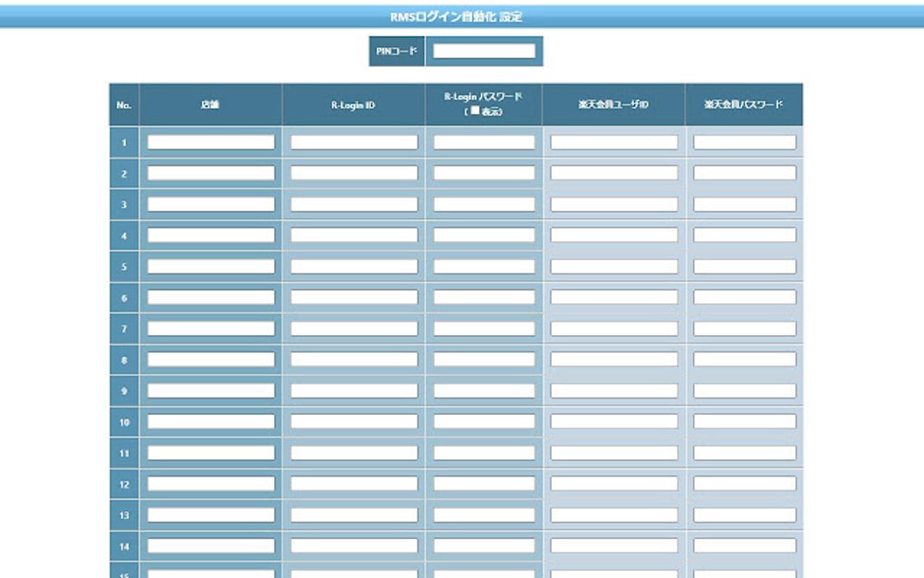The height and width of the screenshot is (578, 924).
Task: Select the R-Login ID field in row 2
Action: [354, 173]
